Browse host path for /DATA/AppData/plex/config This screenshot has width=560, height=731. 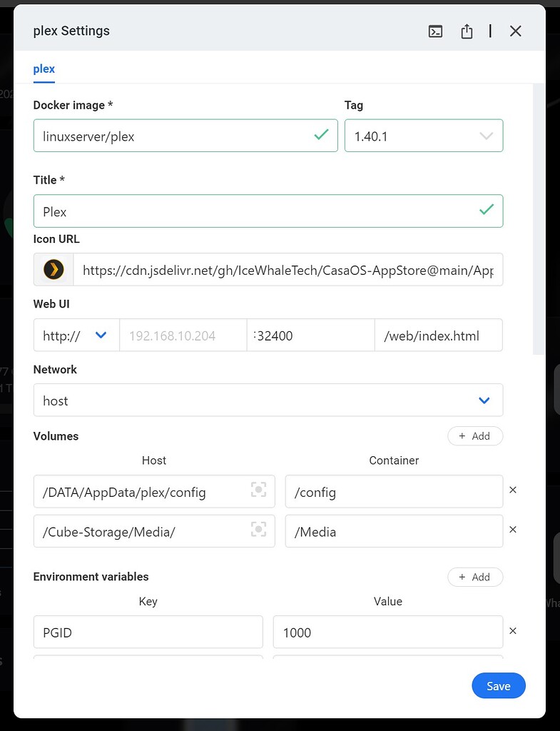pos(258,490)
